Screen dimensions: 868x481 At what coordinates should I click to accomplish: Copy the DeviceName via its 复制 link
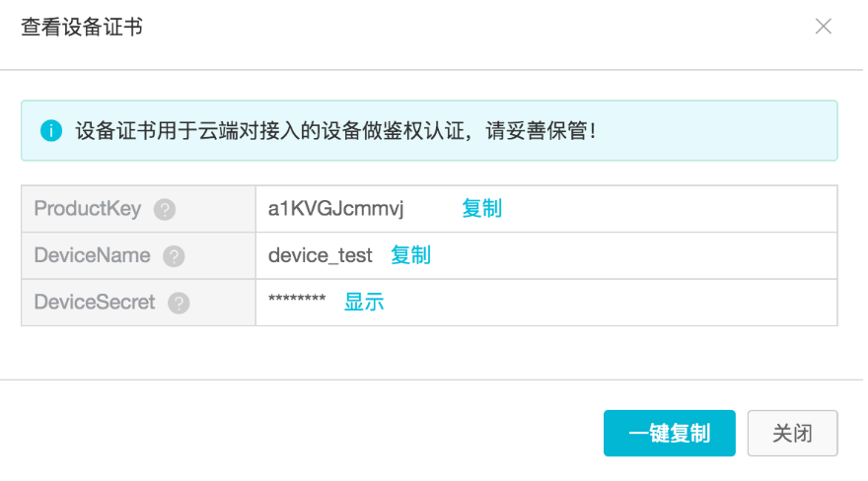tap(410, 256)
